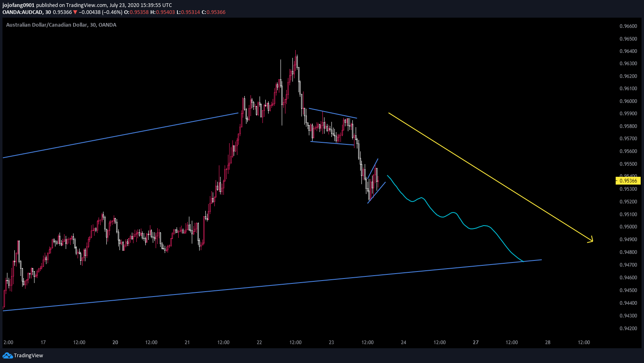Click the 0.94700 price axis label
Screen dimensions: 644x363
point(628,265)
